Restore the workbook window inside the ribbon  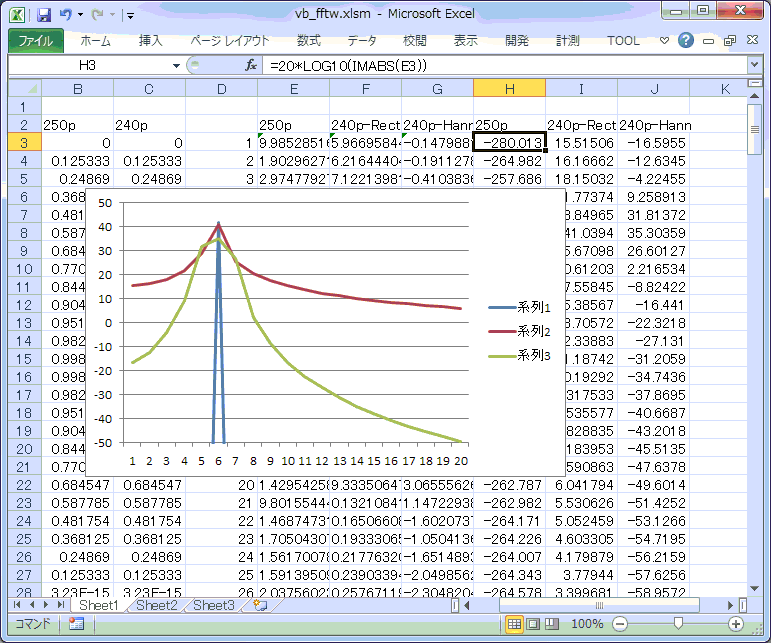(730, 40)
